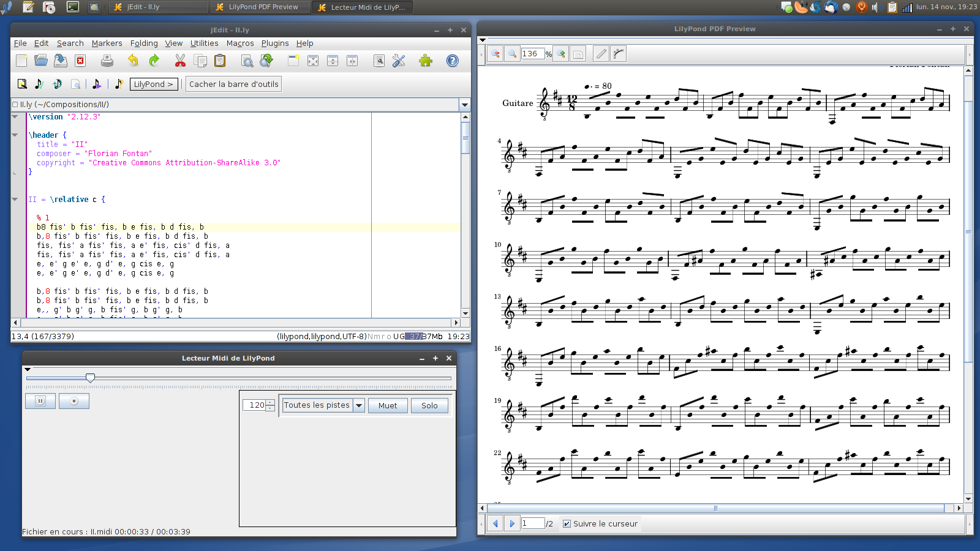
Task: Click the music note with purple play arrow
Action: [x=96, y=84]
